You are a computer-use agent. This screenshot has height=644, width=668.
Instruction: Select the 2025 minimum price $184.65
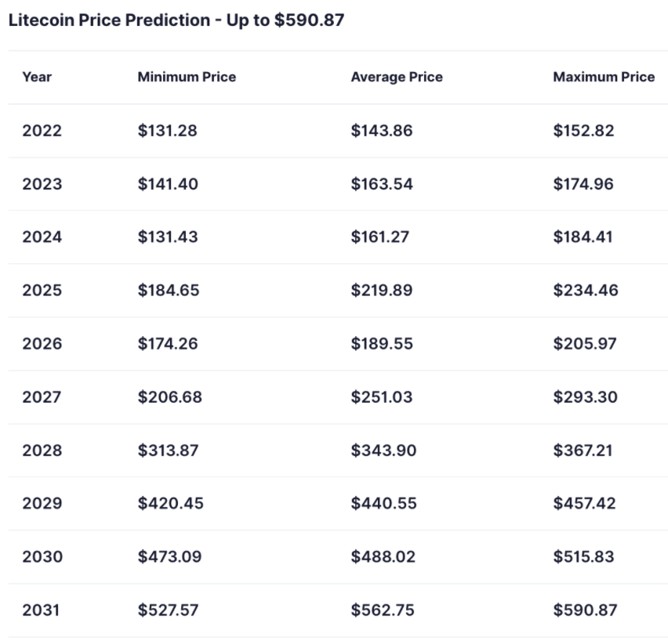[x=169, y=291]
